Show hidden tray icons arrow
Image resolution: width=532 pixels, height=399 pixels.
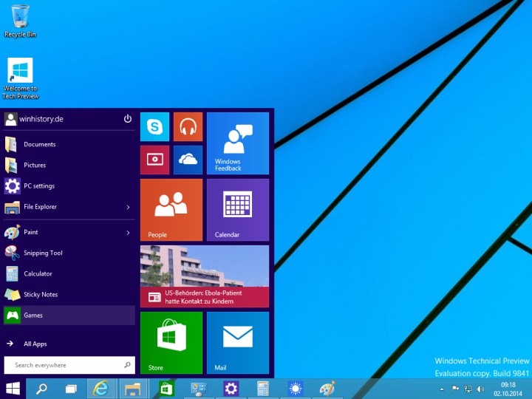(x=442, y=389)
